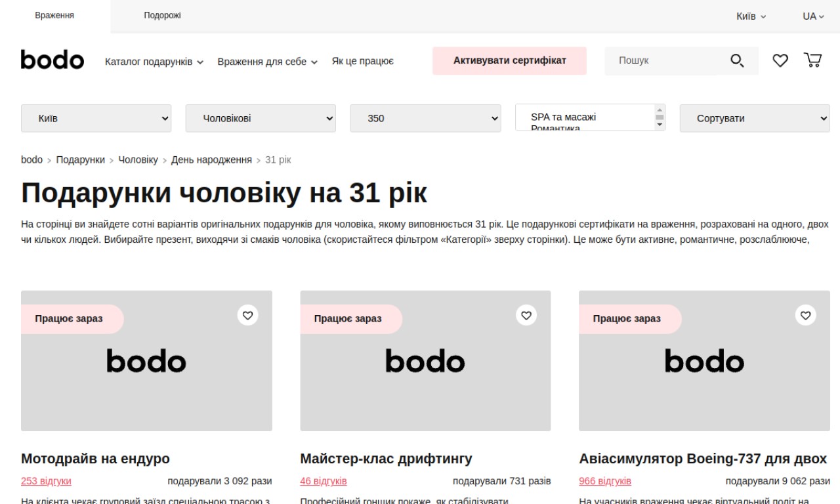840x504 pixels.
Task: Open Мотодрайв на ендуро card image
Action: coord(146,361)
